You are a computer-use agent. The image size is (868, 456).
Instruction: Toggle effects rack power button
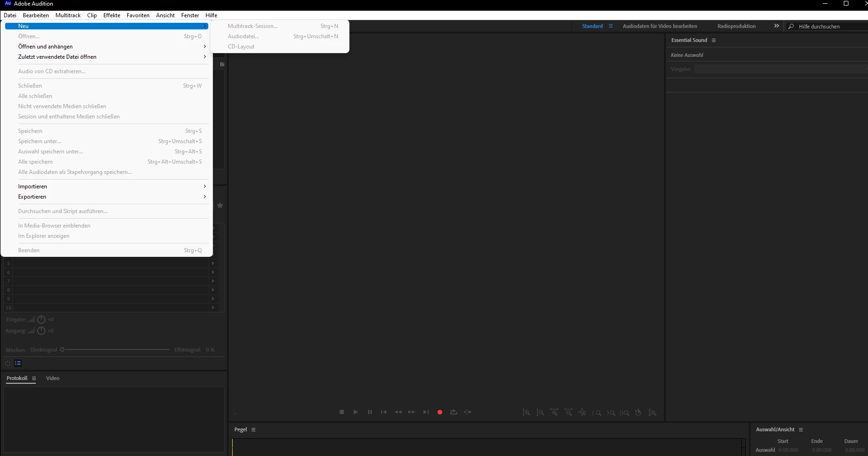[x=7, y=363]
